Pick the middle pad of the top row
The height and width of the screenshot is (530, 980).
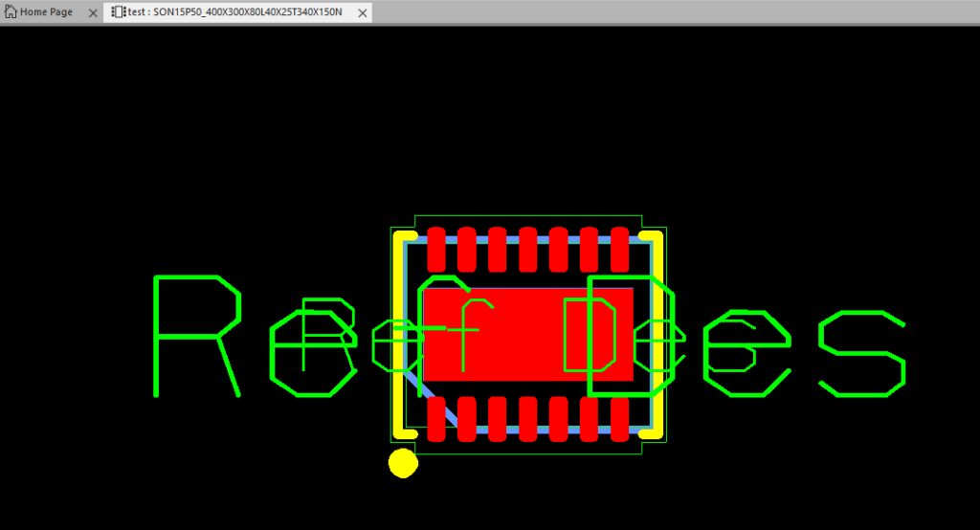[x=528, y=249]
